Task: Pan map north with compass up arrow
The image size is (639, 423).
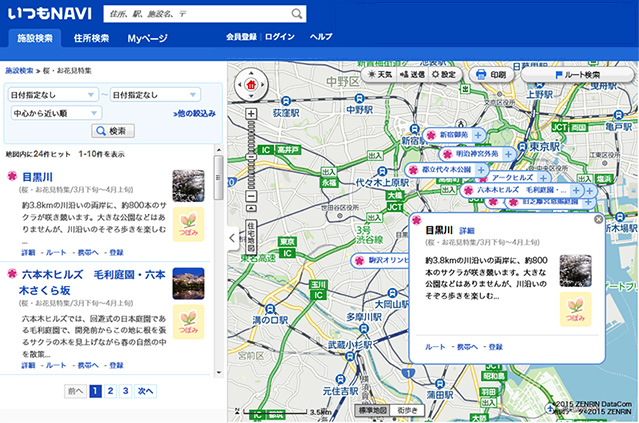Action: pos(251,73)
